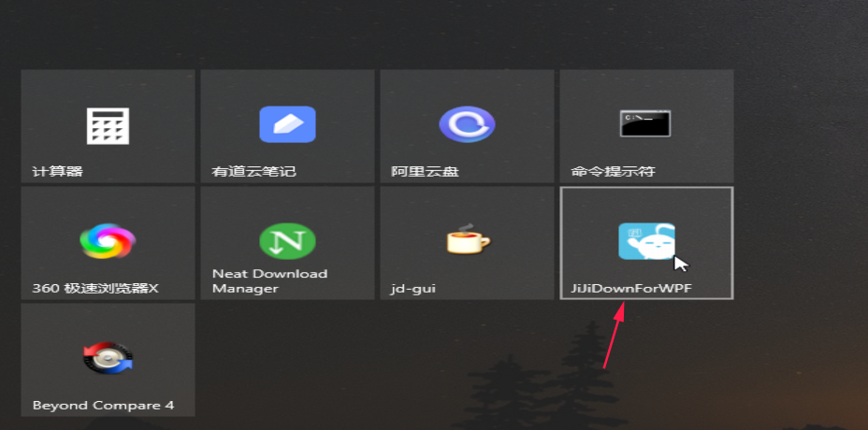Click the 阿里云盘 label text
Viewport: 868px width, 430px height.
pyautogui.click(x=425, y=172)
